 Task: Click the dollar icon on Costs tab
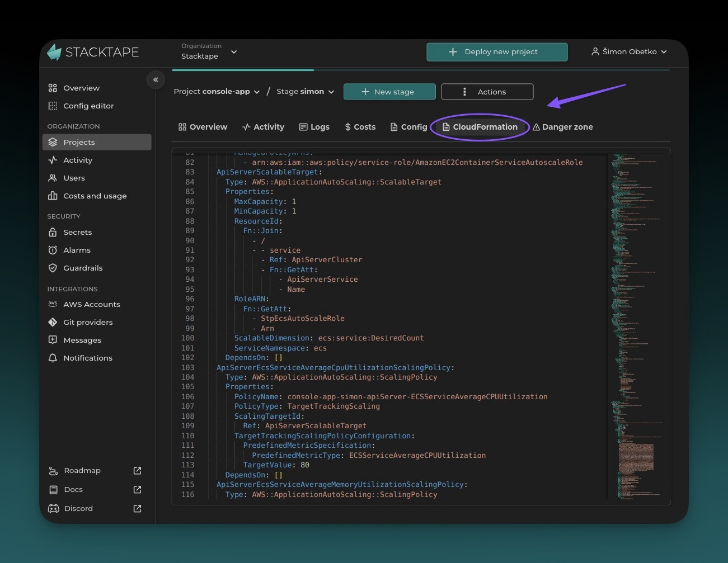(348, 127)
